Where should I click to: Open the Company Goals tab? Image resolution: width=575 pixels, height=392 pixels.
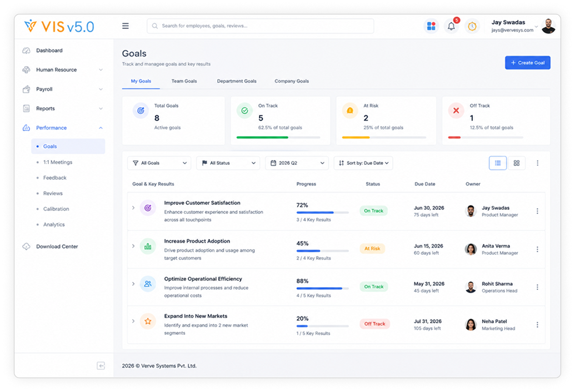pyautogui.click(x=292, y=81)
